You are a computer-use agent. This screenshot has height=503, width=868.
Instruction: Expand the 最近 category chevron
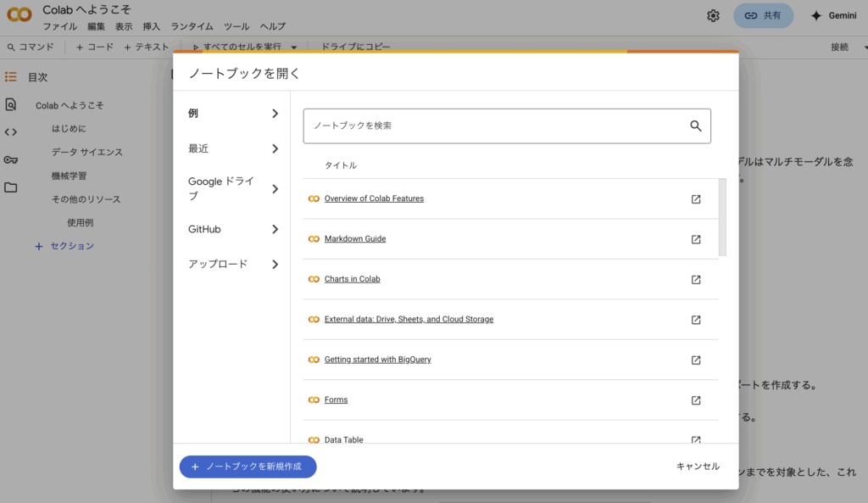coord(275,148)
